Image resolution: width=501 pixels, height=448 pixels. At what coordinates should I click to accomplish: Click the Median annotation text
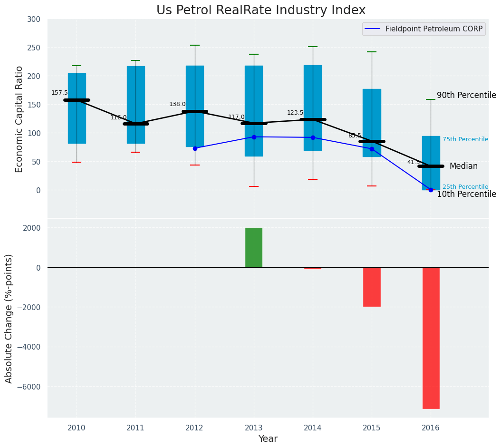[463, 166]
